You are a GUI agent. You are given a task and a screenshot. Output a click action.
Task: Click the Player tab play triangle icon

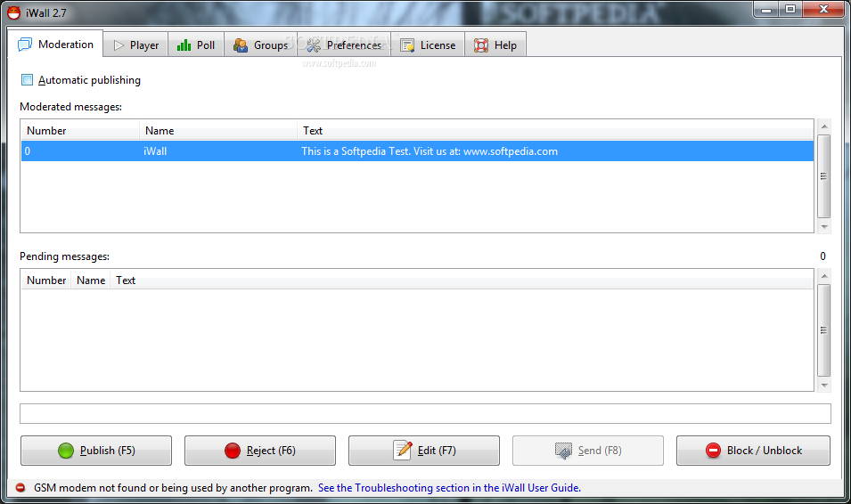(x=119, y=45)
